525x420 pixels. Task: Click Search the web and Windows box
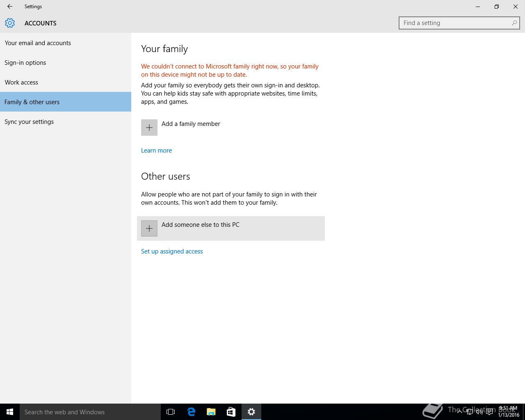[90, 412]
